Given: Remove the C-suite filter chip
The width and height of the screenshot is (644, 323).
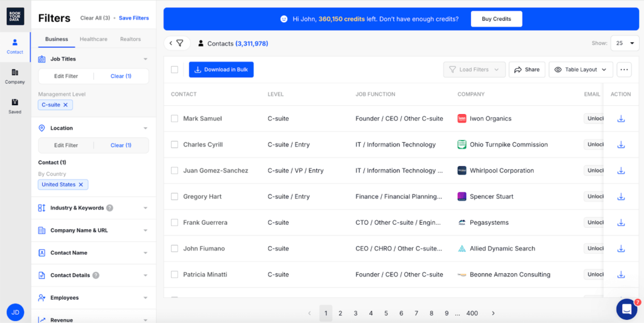Looking at the screenshot, I should click(x=65, y=105).
